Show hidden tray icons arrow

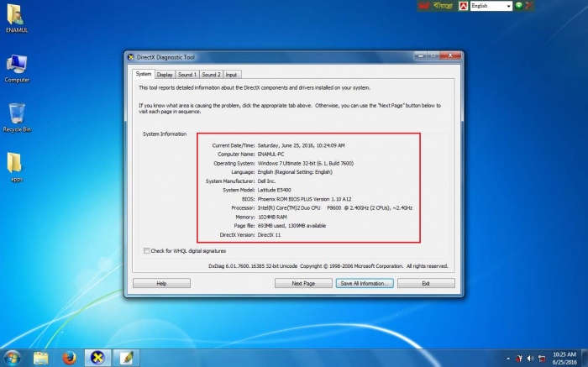click(x=508, y=359)
